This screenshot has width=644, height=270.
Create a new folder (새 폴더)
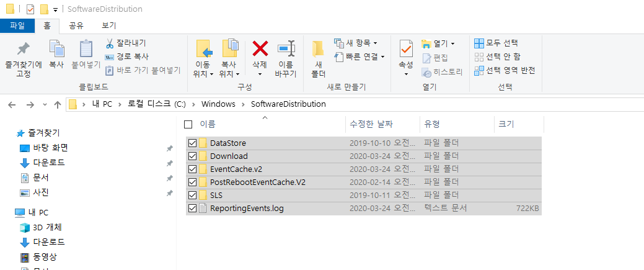(x=317, y=58)
